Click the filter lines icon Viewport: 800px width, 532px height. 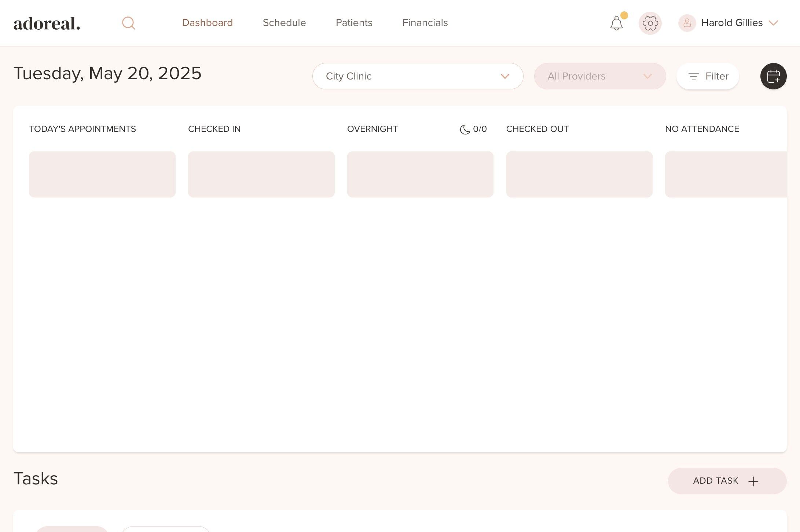[693, 76]
